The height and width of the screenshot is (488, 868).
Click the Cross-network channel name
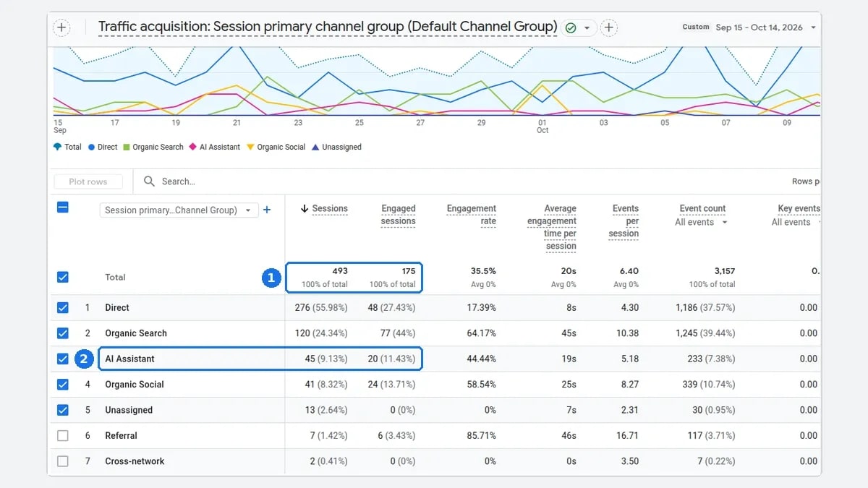coord(135,461)
